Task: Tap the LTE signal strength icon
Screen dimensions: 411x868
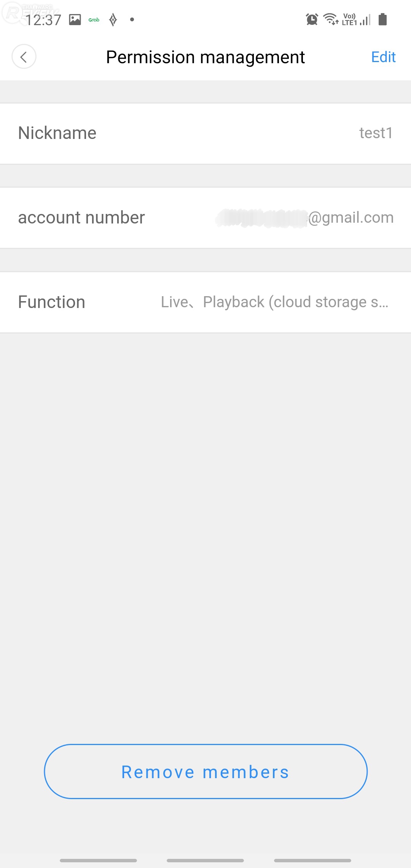Action: [357, 19]
